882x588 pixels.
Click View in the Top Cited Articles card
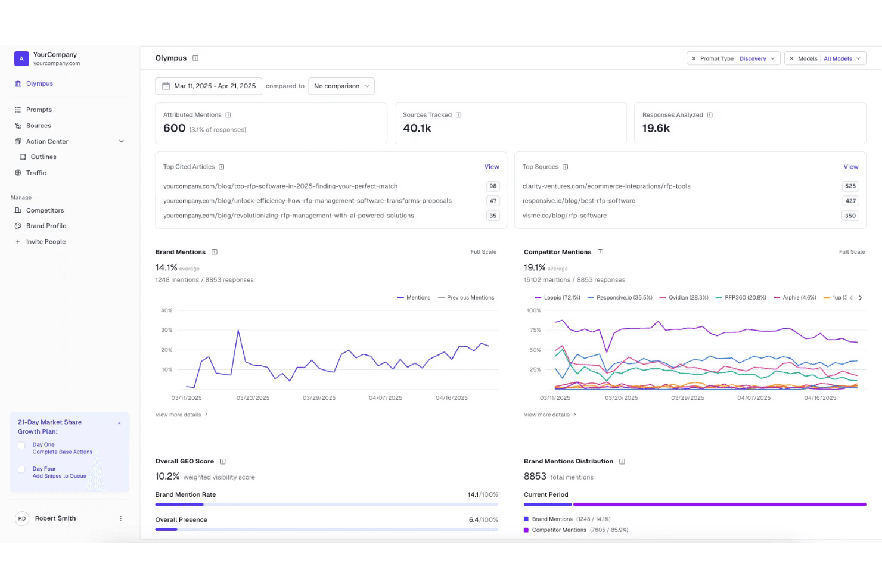[492, 167]
